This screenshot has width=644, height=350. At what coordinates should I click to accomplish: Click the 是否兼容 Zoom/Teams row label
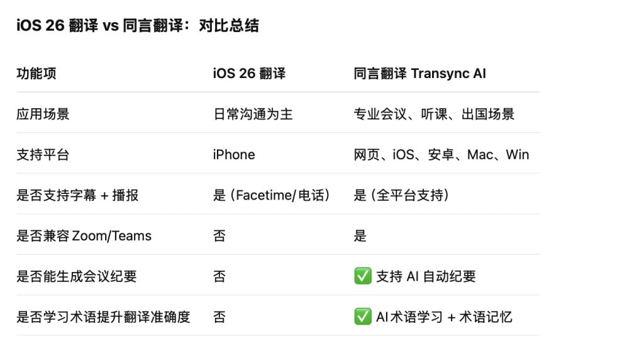(84, 235)
